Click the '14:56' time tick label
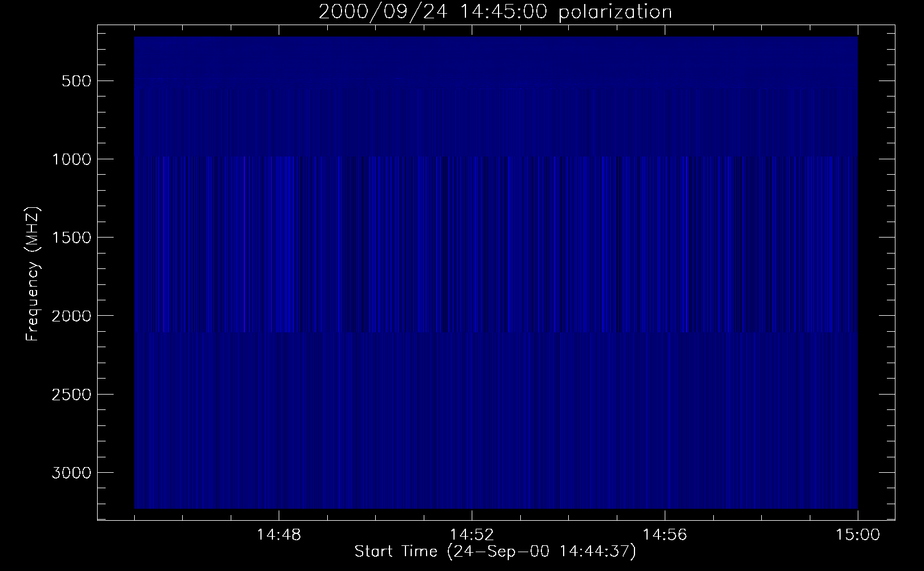 click(665, 535)
